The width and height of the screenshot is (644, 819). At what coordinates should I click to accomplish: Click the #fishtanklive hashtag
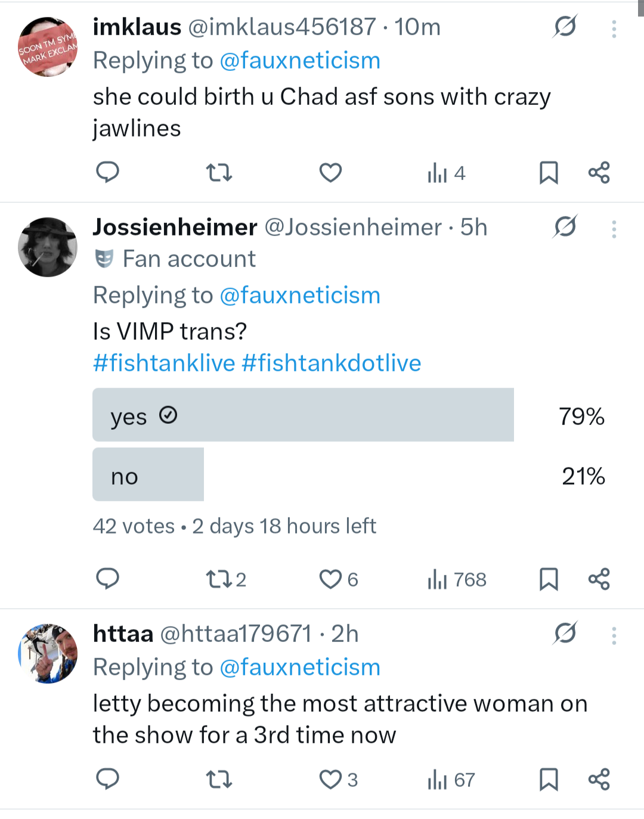pyautogui.click(x=164, y=363)
